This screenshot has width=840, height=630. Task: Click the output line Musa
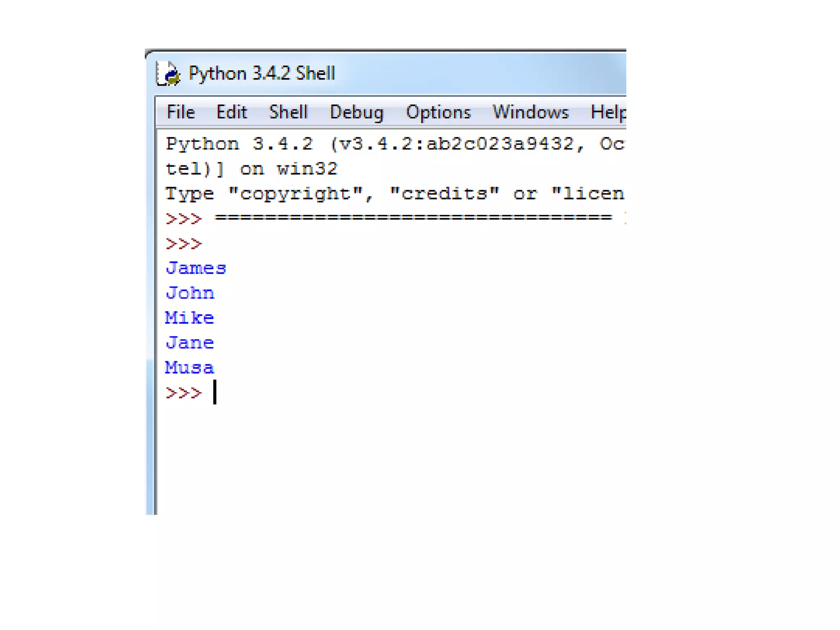pos(189,368)
